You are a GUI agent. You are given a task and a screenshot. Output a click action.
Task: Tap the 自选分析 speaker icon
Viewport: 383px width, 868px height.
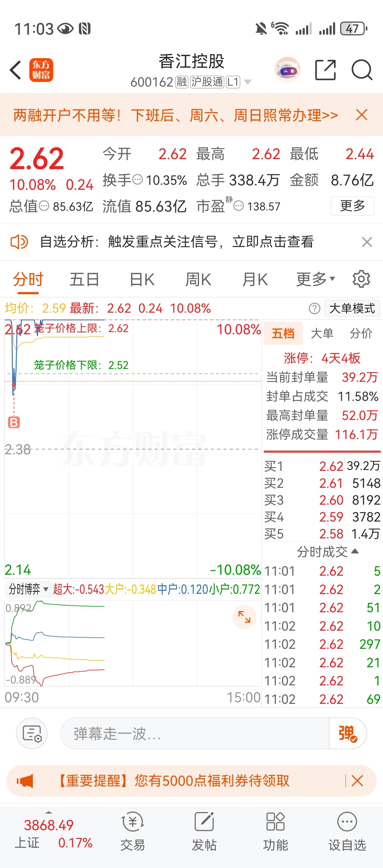19,242
